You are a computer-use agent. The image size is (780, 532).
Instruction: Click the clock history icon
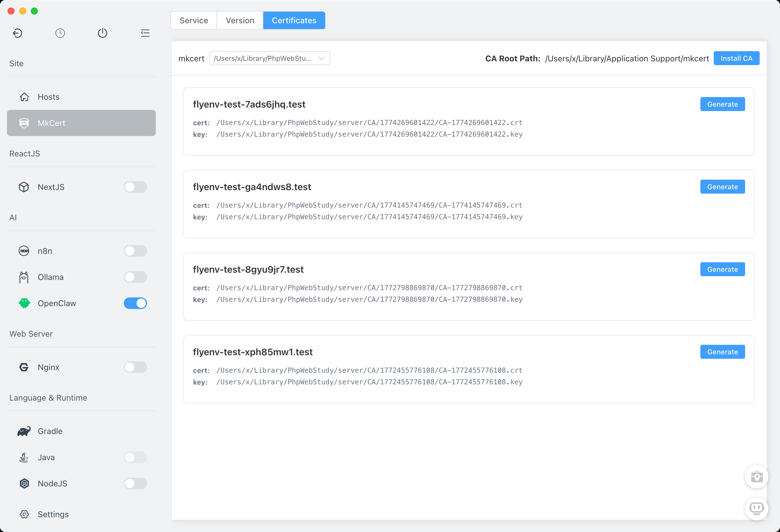tap(60, 33)
